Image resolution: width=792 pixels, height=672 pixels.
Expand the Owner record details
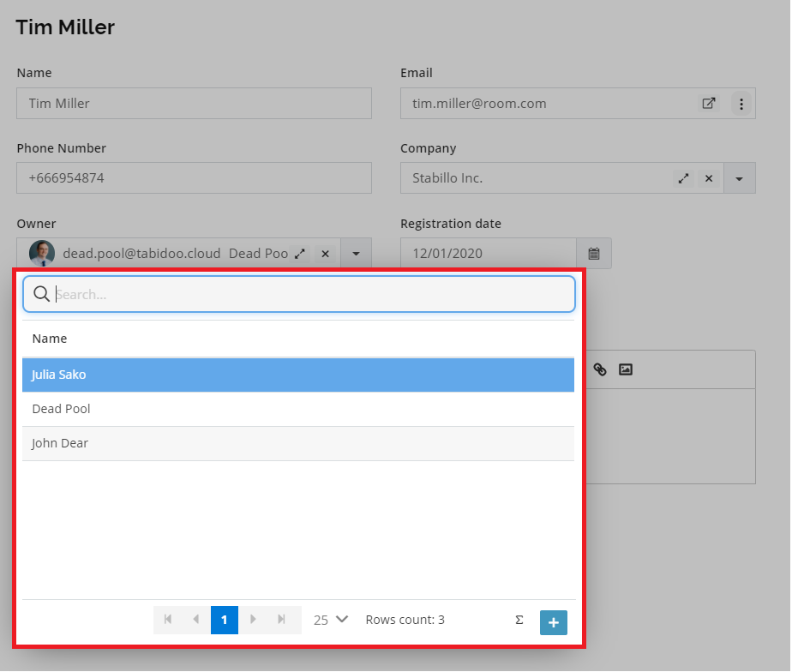coord(300,254)
